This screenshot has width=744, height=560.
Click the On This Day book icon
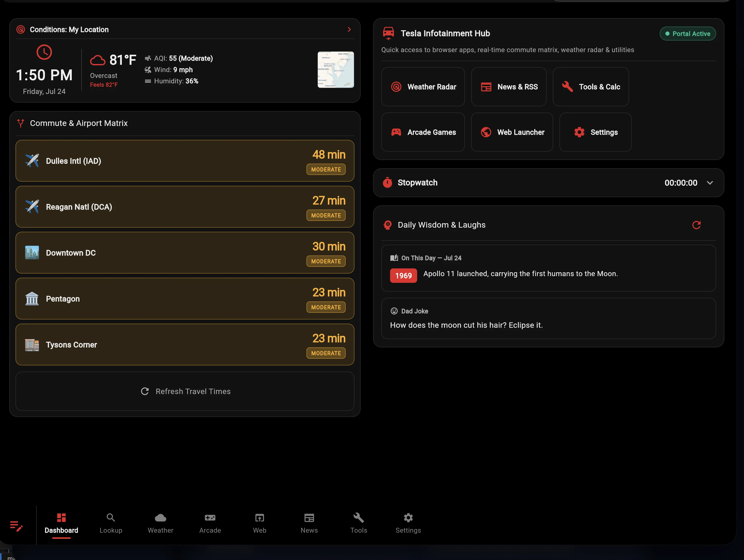pos(394,258)
